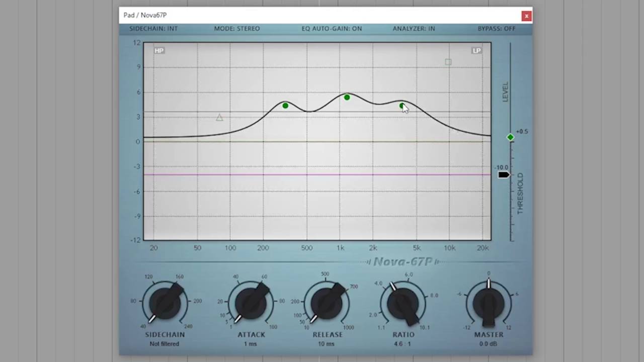Image resolution: width=644 pixels, height=362 pixels.
Task: Click the black threshold slider handle
Action: tap(504, 174)
